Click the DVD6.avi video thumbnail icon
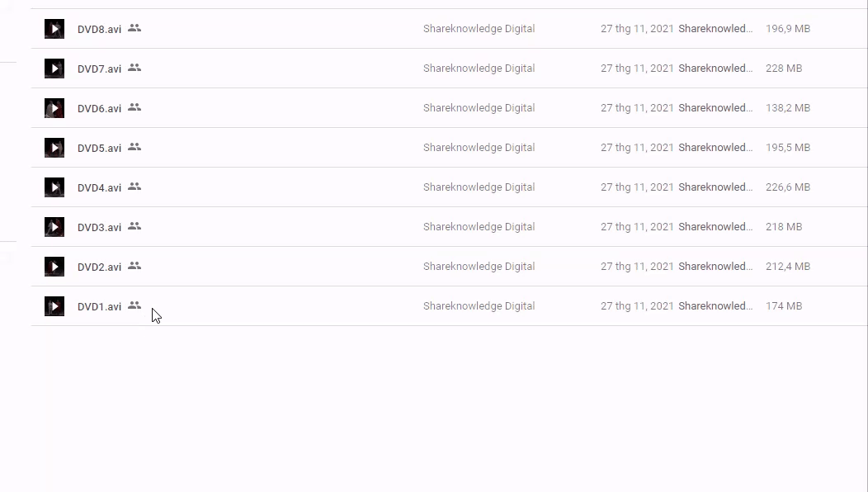Screen dimensions: 868x492 [x=54, y=108]
